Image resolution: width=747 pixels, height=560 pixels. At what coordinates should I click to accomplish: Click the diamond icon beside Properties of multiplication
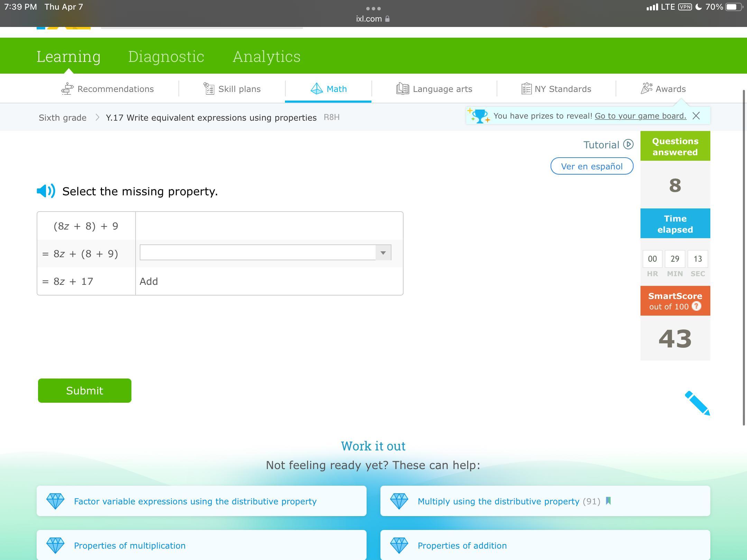pyautogui.click(x=55, y=545)
